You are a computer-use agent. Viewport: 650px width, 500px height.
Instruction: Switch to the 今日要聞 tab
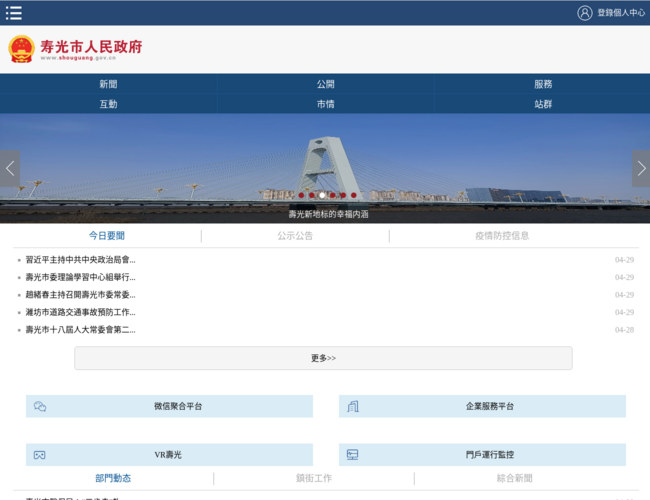[107, 236]
